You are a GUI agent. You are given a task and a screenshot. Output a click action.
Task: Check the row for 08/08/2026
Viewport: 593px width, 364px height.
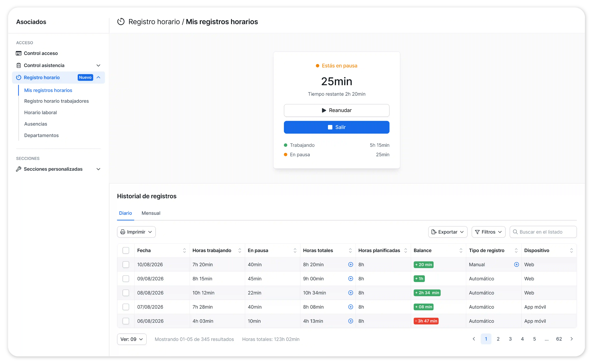pyautogui.click(x=126, y=293)
